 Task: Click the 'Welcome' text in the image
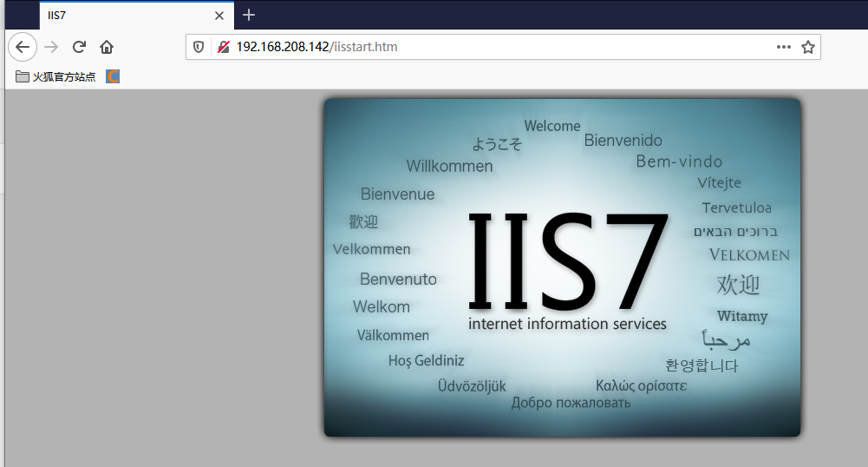pos(551,126)
